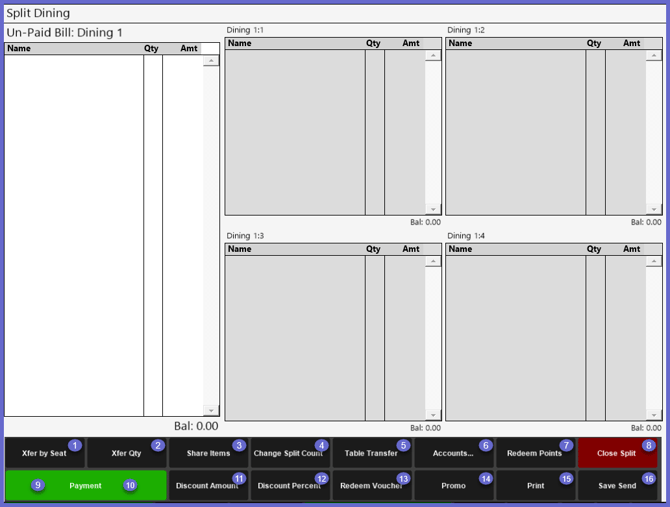The height and width of the screenshot is (507, 670).
Task: Select the Share Items button
Action: click(208, 453)
